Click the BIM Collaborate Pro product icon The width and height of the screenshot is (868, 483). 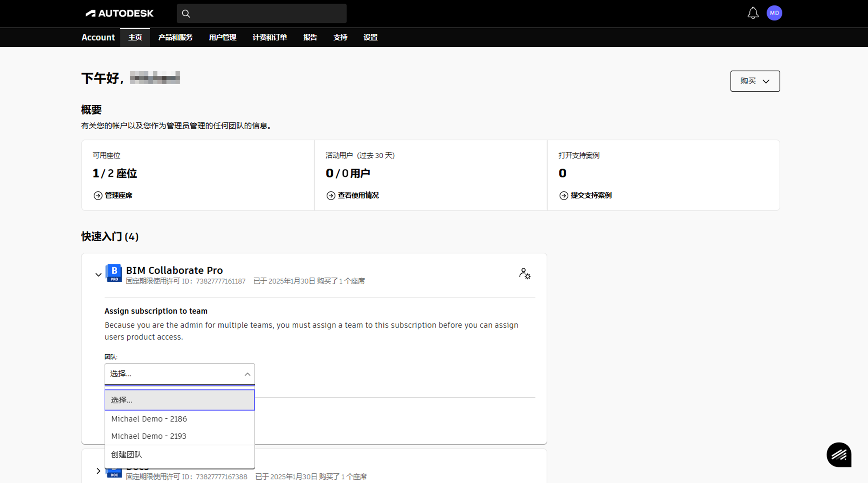pyautogui.click(x=114, y=273)
